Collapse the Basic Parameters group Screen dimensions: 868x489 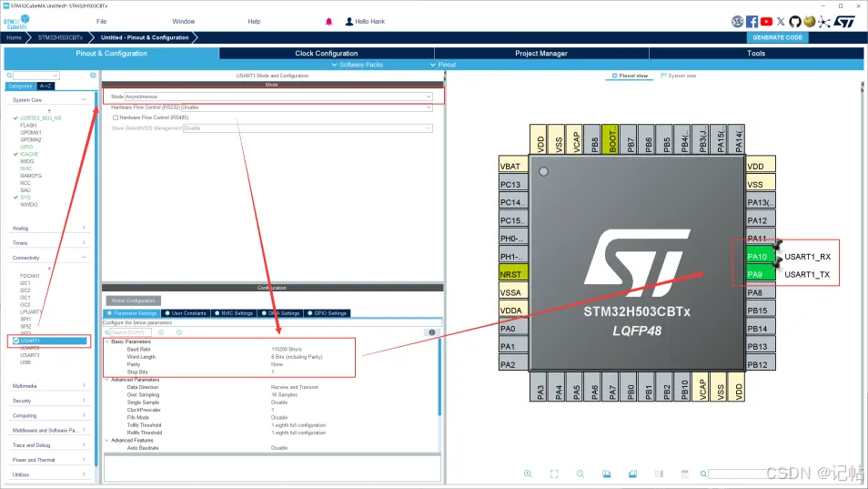[106, 341]
